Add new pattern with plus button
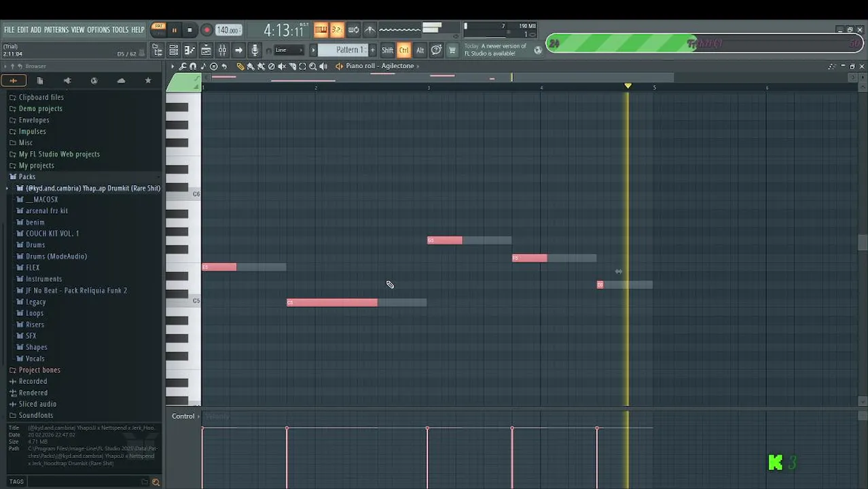The height and width of the screenshot is (489, 868). tap(372, 50)
